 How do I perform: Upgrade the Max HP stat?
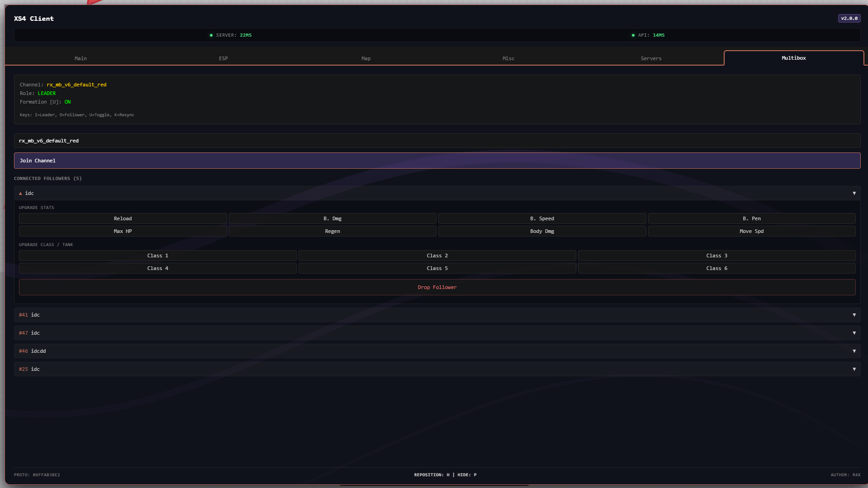[123, 231]
